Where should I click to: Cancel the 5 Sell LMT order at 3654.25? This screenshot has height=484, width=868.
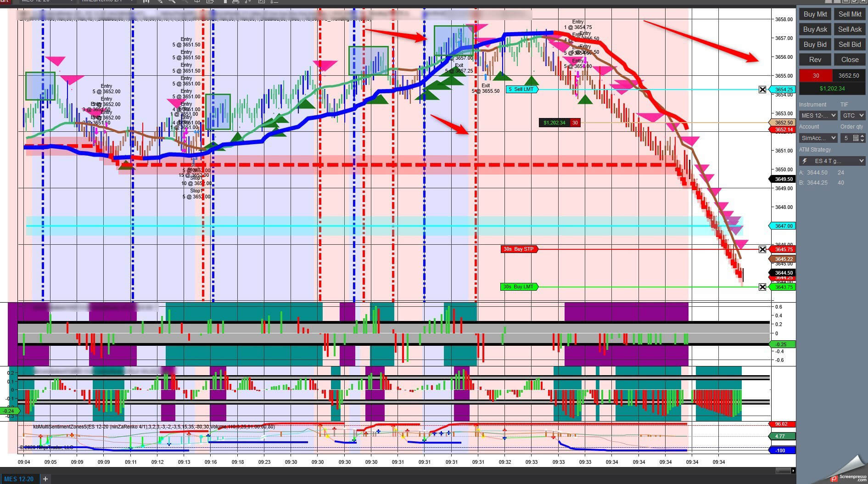coord(762,90)
